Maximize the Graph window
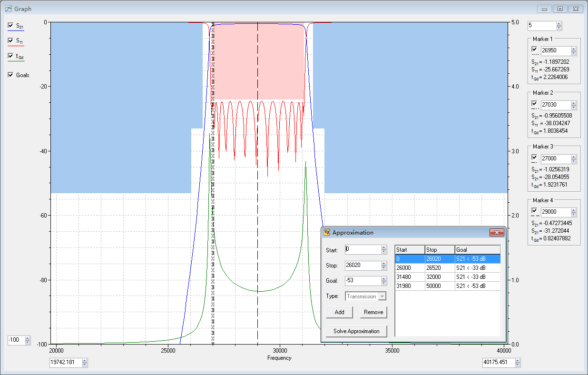The height and width of the screenshot is (375, 588). [560, 9]
